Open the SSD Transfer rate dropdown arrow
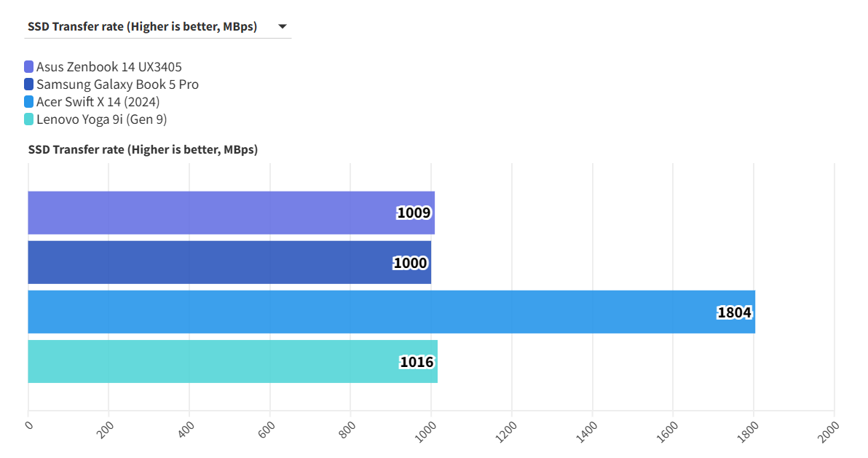This screenshot has width=868, height=458. coord(282,27)
